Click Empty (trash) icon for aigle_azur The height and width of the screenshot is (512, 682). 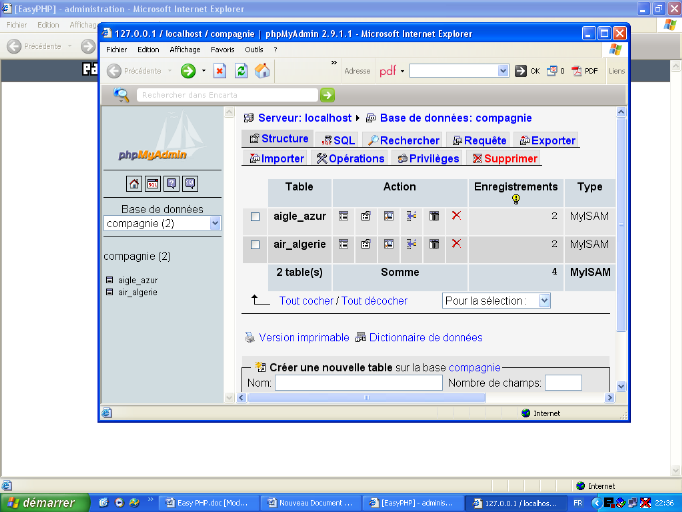(434, 216)
